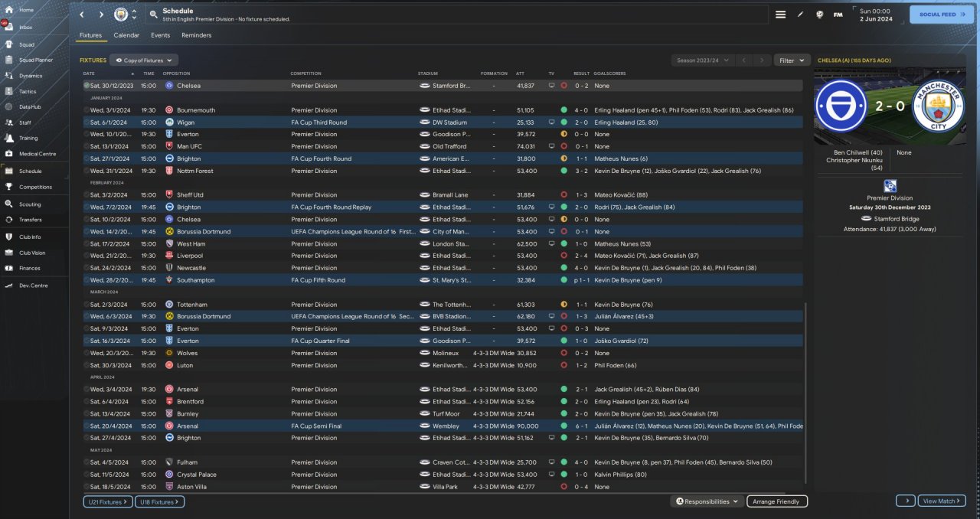Select the Chelsea 30/12/2023 fixture row
Viewport: 980px width, 519px height.
coord(443,86)
